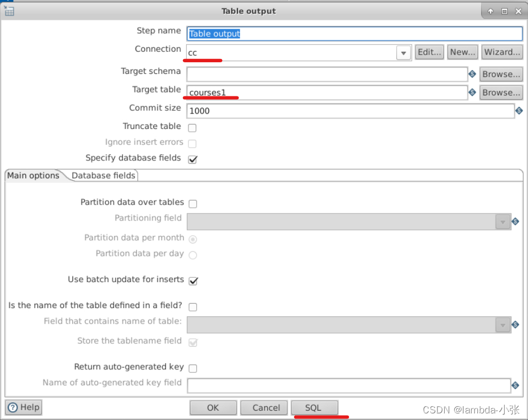This screenshot has height=420, width=528.
Task: Select Partition data per month radio
Action: (193, 239)
